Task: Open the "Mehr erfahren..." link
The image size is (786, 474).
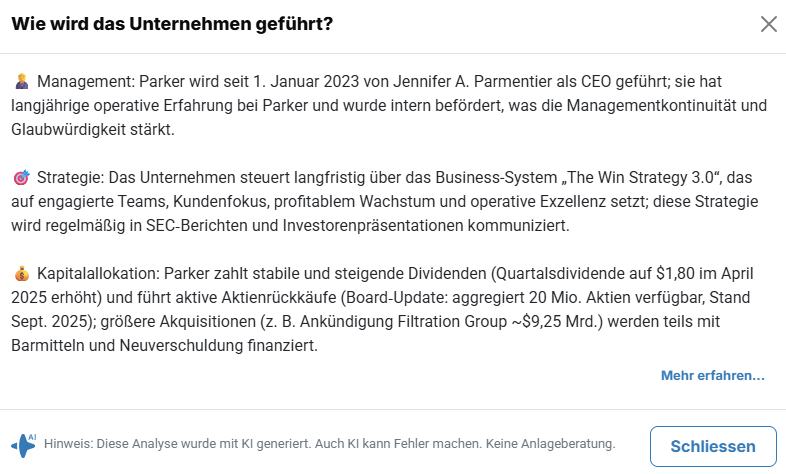Action: point(712,376)
